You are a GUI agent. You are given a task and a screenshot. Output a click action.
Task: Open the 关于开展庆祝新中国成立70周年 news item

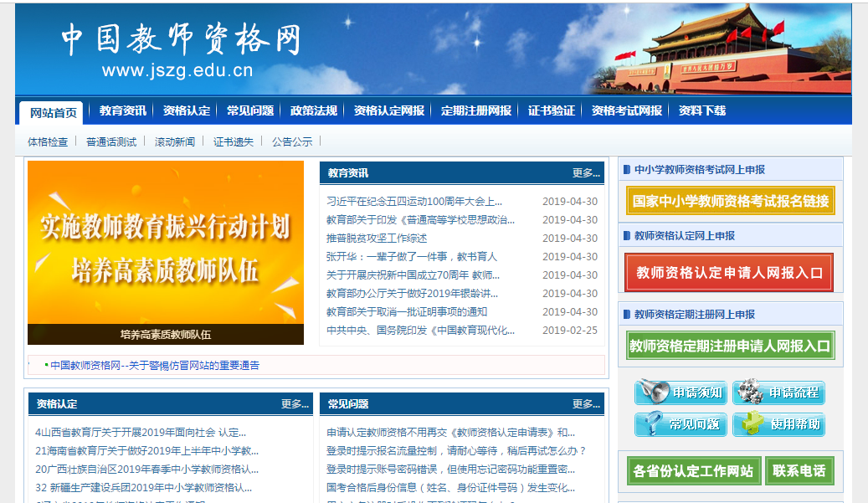pyautogui.click(x=413, y=275)
